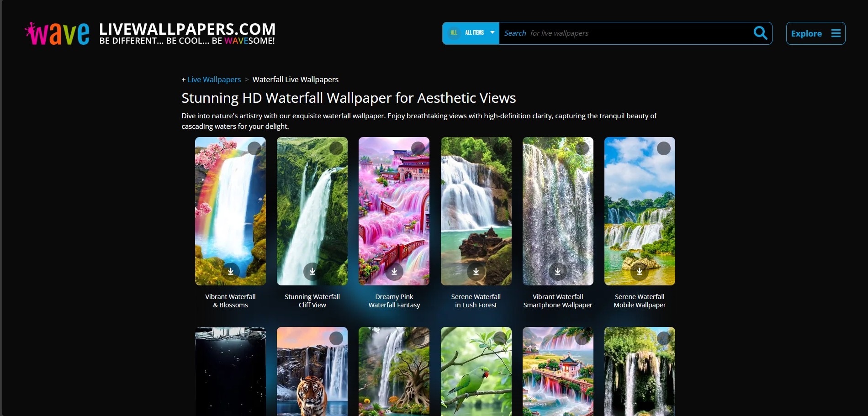Click the download icon on Vibrant Waterfall Smartphone Wallpaper
The height and width of the screenshot is (416, 868).
pyautogui.click(x=558, y=271)
